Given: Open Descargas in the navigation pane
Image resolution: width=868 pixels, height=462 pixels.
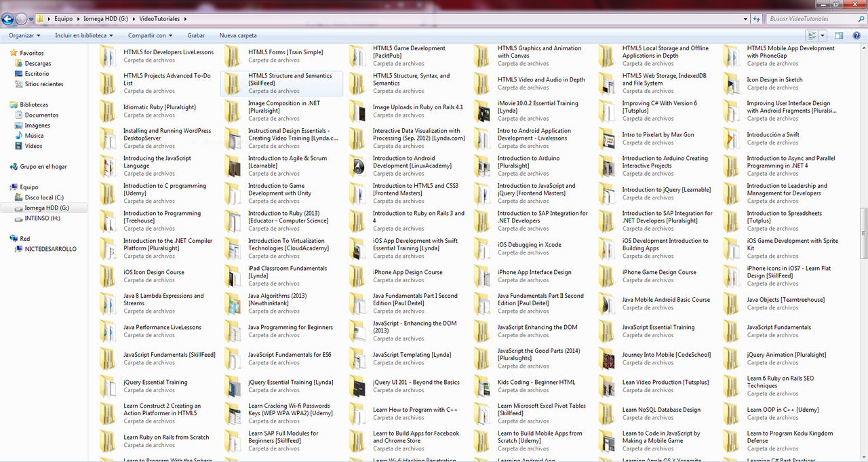Looking at the screenshot, I should pyautogui.click(x=38, y=63).
